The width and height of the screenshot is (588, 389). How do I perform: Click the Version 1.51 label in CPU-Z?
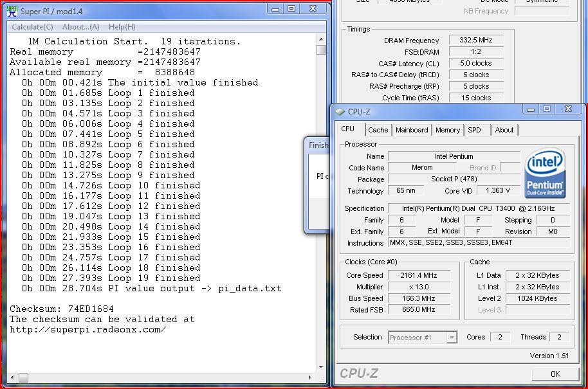tap(549, 356)
